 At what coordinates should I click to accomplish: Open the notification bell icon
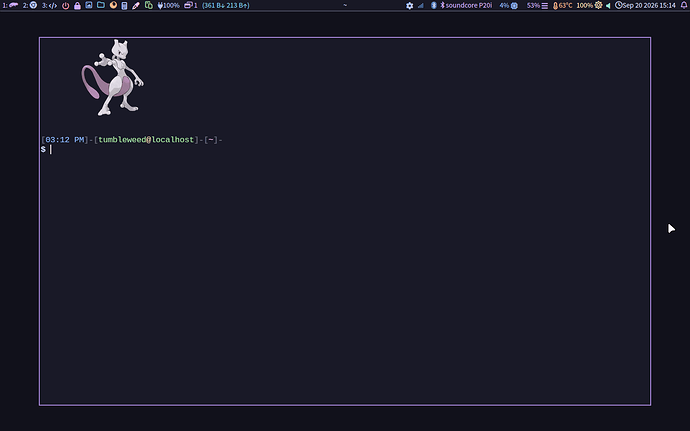pos(684,5)
